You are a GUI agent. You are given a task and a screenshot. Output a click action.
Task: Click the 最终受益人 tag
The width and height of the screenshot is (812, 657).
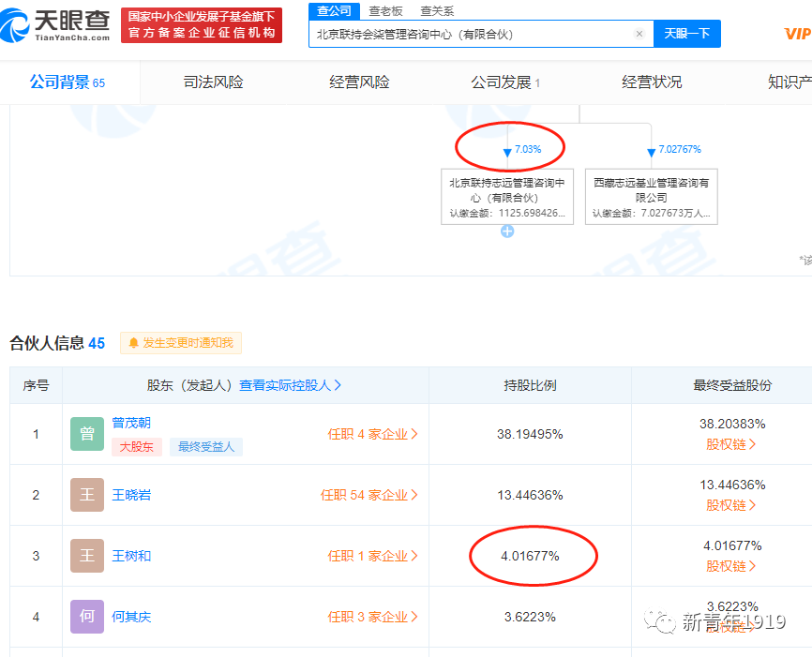click(206, 447)
